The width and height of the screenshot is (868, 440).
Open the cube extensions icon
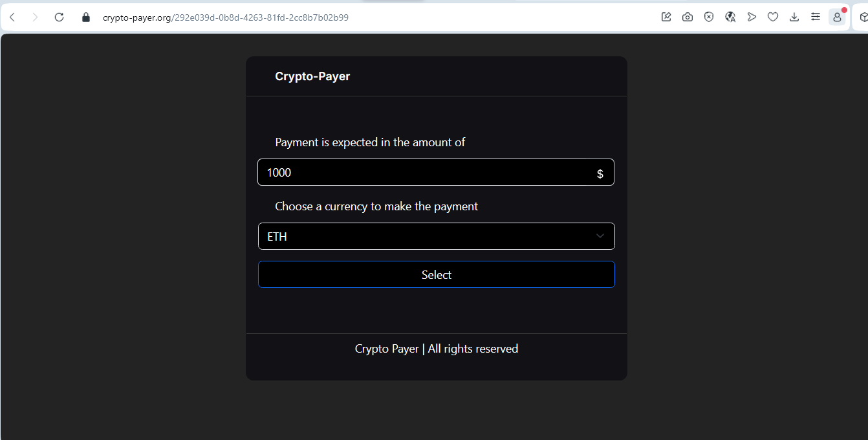pos(863,17)
